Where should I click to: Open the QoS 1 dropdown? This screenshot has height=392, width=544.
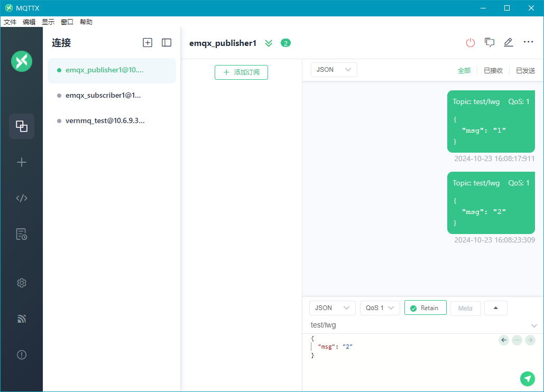point(380,308)
